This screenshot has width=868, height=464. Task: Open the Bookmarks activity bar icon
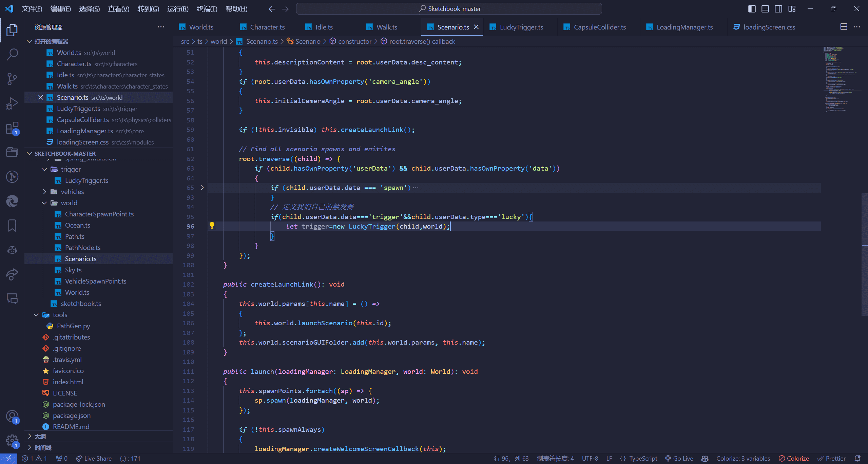point(12,226)
